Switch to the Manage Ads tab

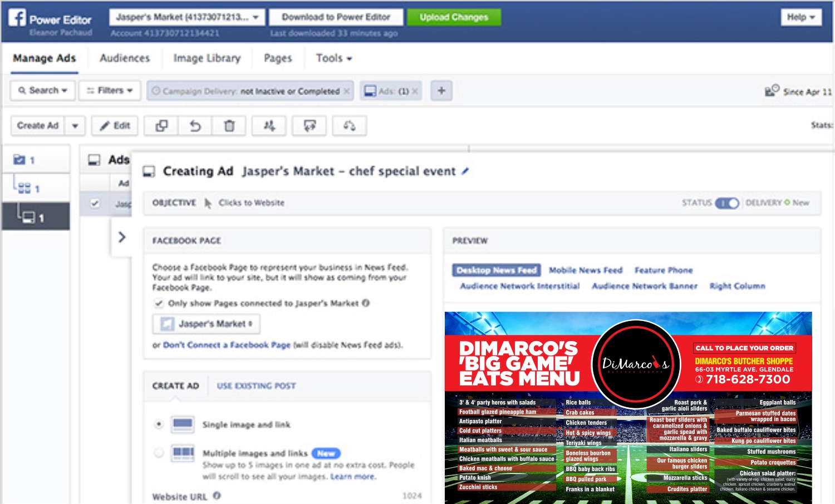pos(45,58)
